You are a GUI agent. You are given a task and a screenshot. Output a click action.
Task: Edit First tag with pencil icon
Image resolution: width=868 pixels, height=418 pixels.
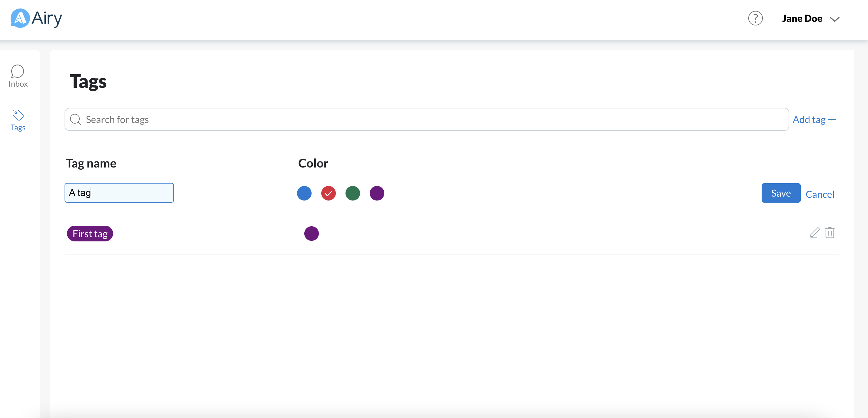coord(815,233)
